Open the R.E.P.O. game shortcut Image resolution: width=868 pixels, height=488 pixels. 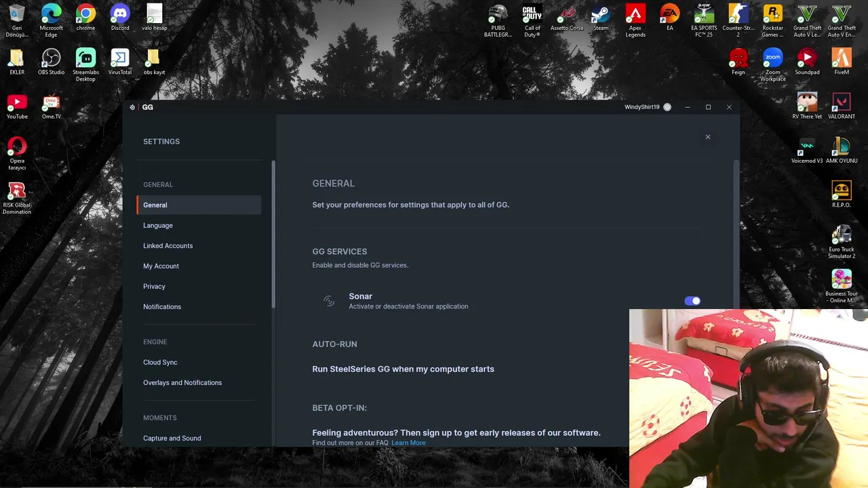842,195
